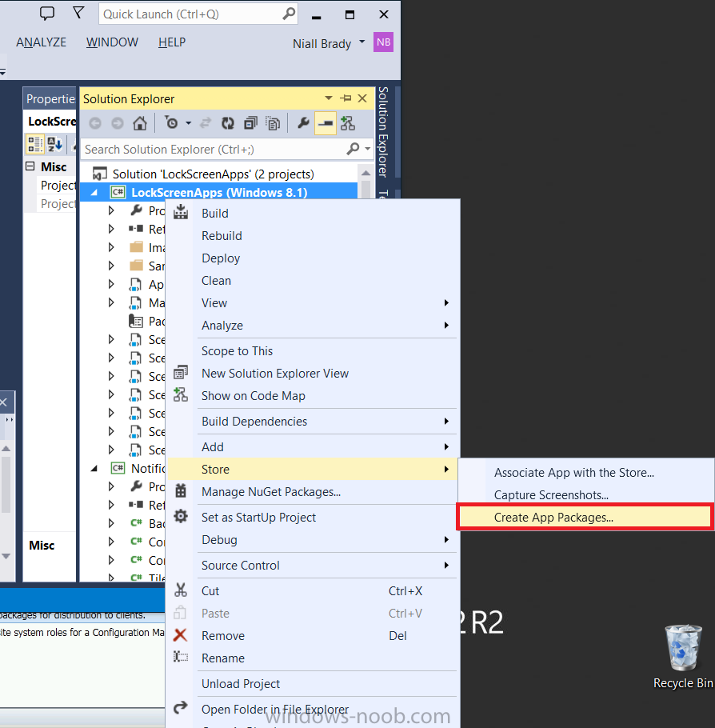
Task: Open the Recycle Bin on desktop
Action: pyautogui.click(x=682, y=657)
